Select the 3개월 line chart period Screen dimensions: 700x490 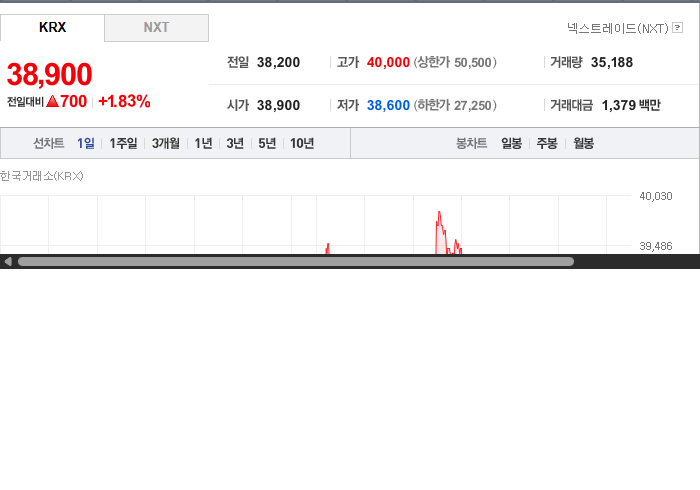166,143
